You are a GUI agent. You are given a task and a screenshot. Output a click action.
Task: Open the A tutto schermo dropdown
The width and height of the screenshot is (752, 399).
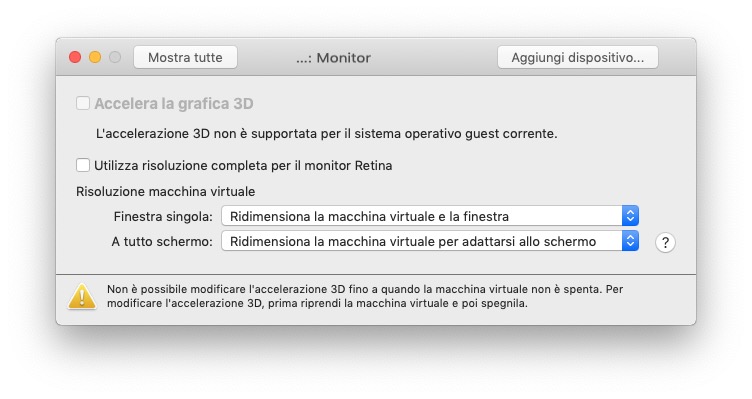(x=430, y=241)
